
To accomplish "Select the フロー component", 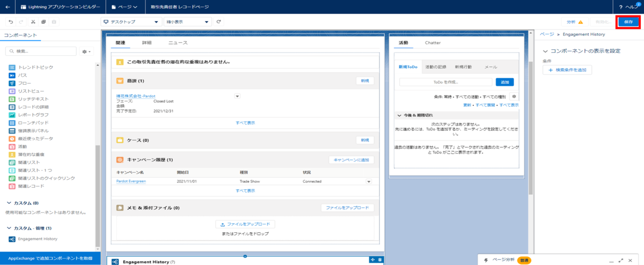I will (19, 83).
